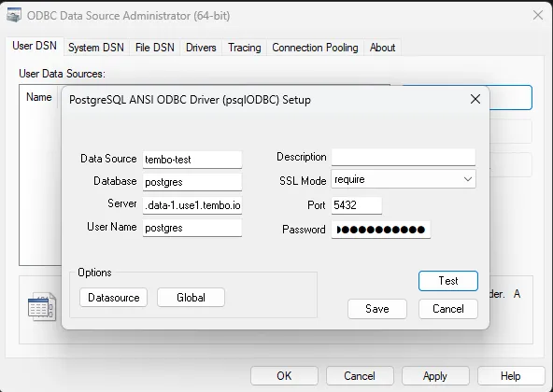553x392 pixels.
Task: Click the ODBC Data Source Administrator title icon
Action: 14,15
